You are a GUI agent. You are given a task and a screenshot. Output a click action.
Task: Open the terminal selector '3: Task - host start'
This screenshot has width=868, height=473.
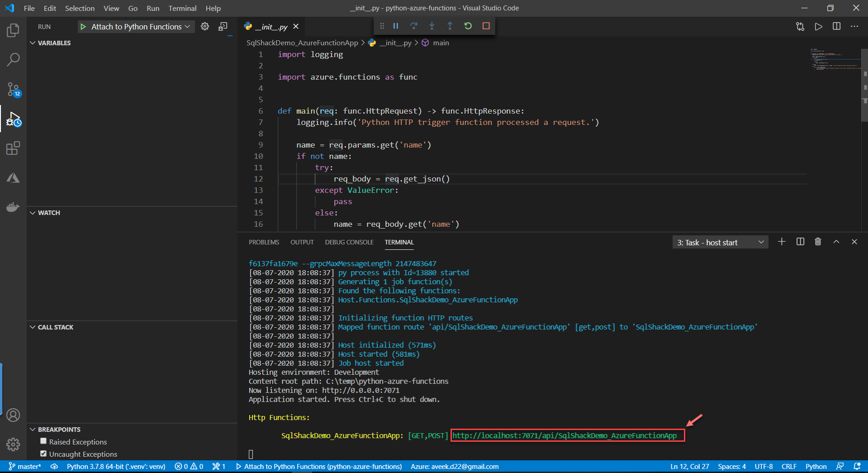(720, 243)
